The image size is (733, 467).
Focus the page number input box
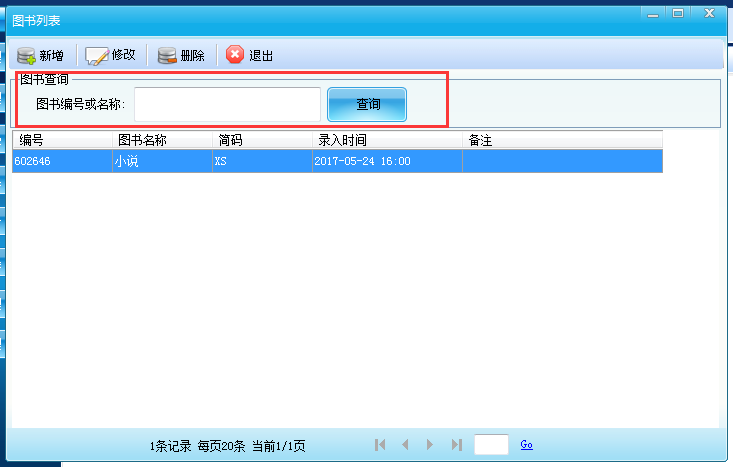point(491,445)
